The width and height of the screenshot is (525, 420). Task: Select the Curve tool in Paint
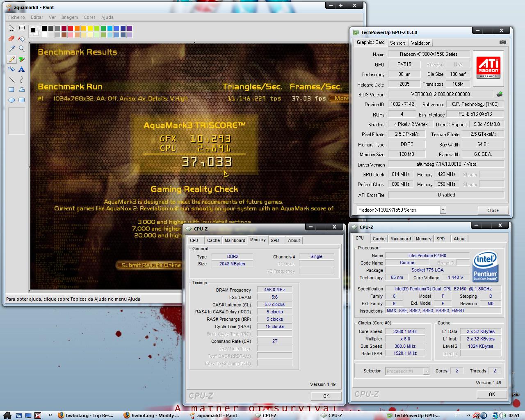[x=22, y=80]
